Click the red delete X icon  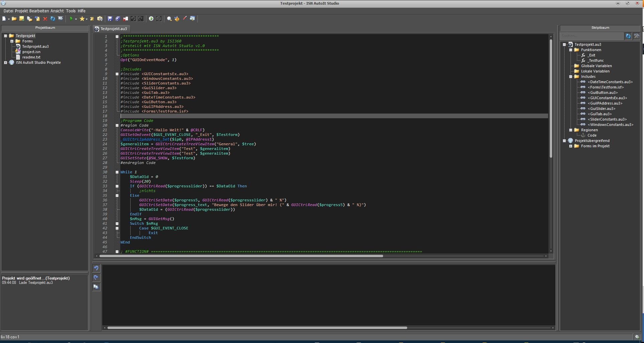45,19
